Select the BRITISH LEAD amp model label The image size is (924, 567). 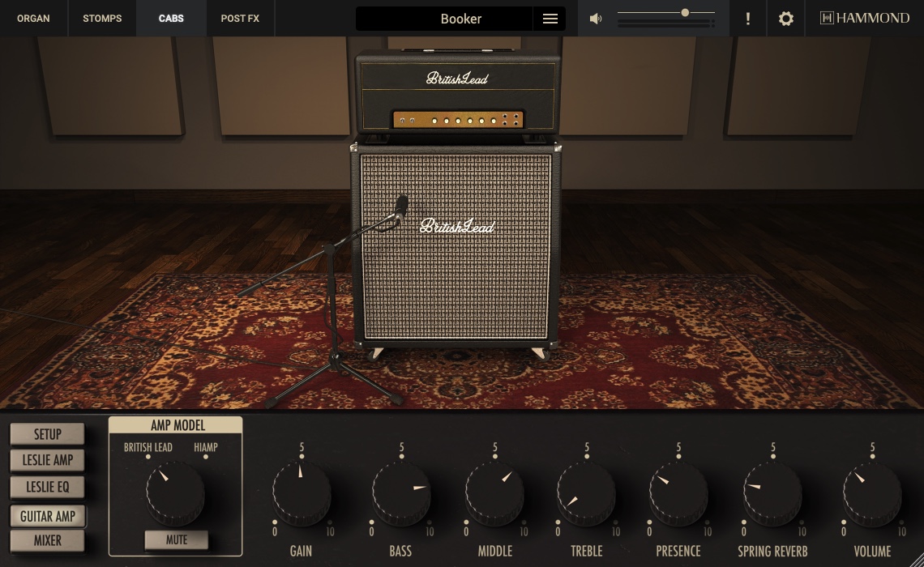click(x=148, y=447)
